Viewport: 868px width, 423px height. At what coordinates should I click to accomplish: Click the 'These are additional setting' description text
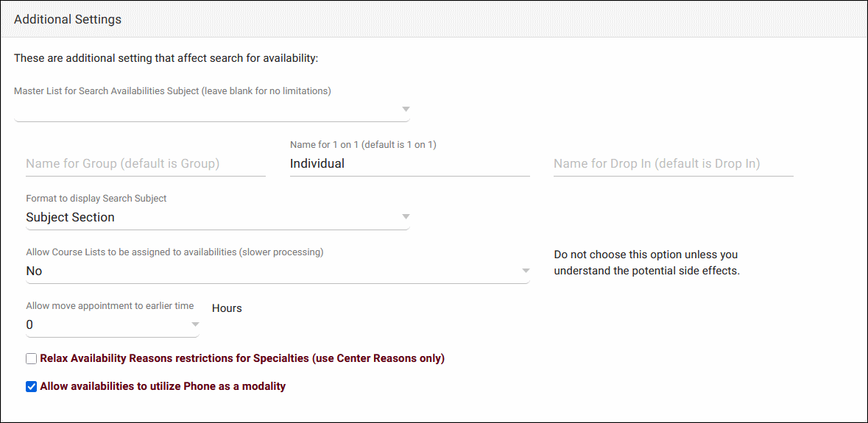coord(166,58)
